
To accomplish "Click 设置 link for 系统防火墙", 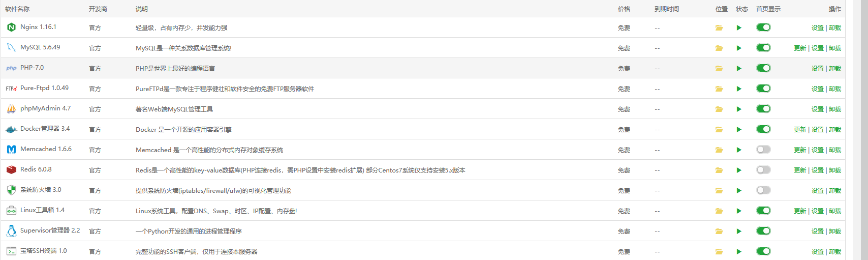I will point(818,191).
